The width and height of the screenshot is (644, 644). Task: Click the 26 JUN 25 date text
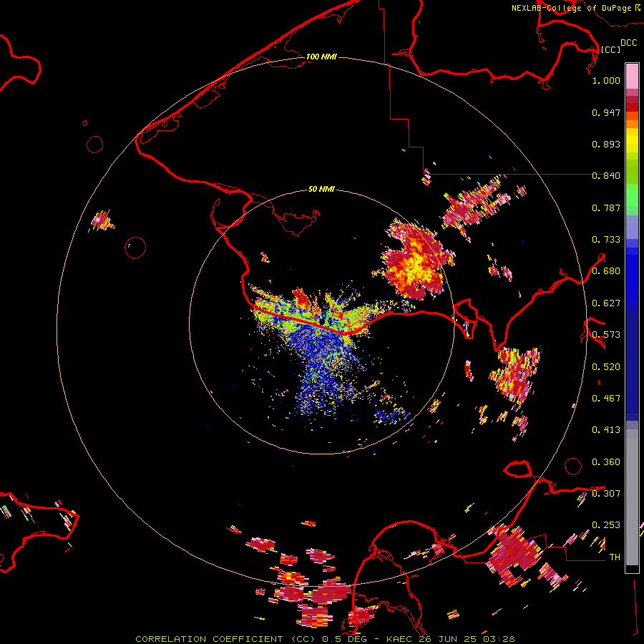coord(447,639)
